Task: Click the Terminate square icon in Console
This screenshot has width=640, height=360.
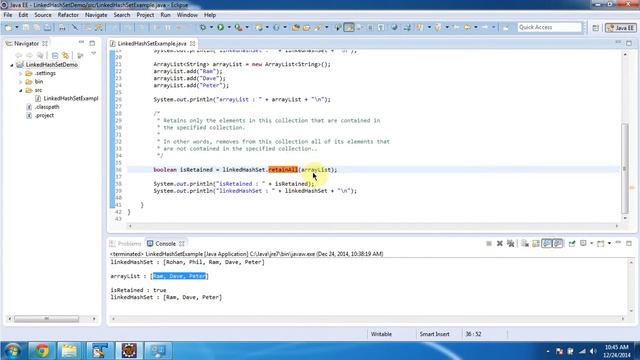Action: pos(489,244)
